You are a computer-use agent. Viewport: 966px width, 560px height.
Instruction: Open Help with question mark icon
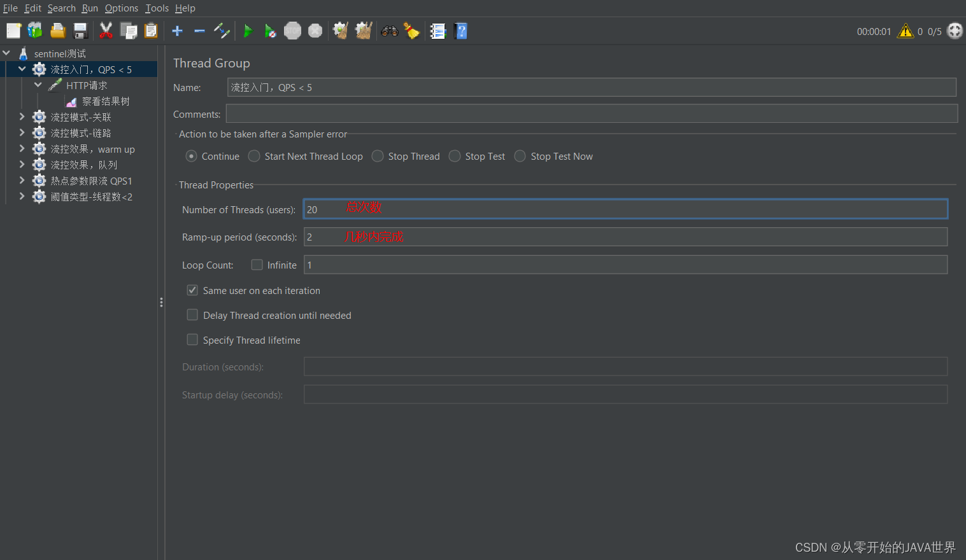pos(461,31)
